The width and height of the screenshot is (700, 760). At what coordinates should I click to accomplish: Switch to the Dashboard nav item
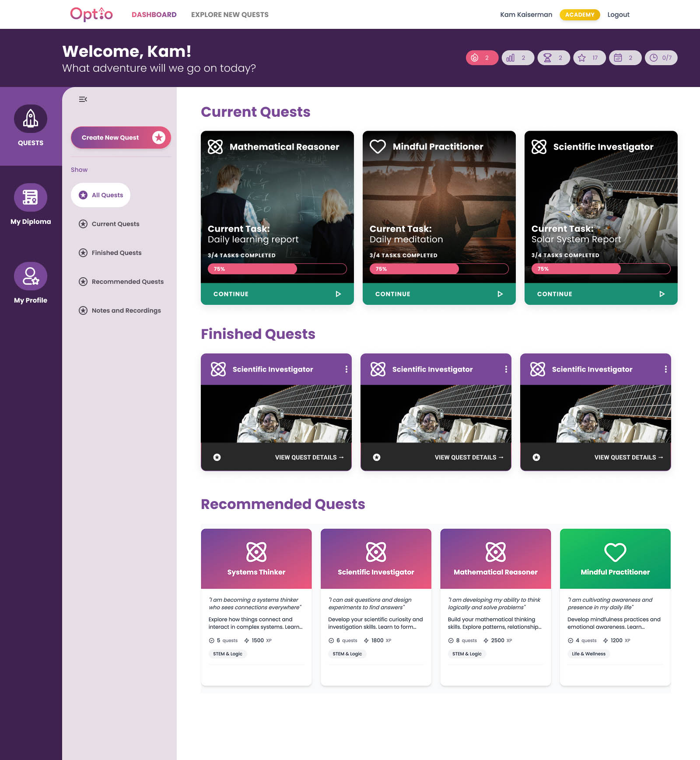point(154,14)
